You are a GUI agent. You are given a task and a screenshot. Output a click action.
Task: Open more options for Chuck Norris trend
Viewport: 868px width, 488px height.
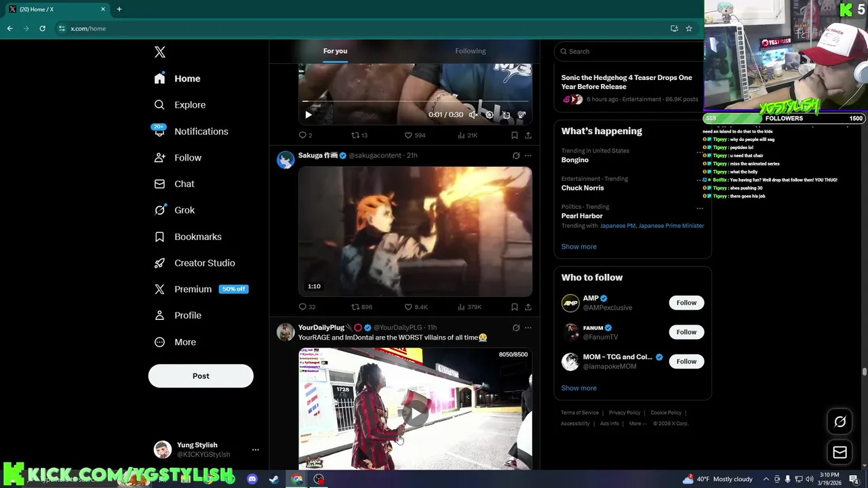point(700,180)
